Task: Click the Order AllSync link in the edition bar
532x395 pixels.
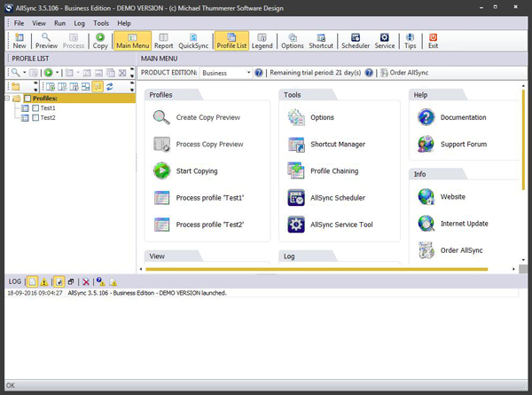Action: pos(404,73)
